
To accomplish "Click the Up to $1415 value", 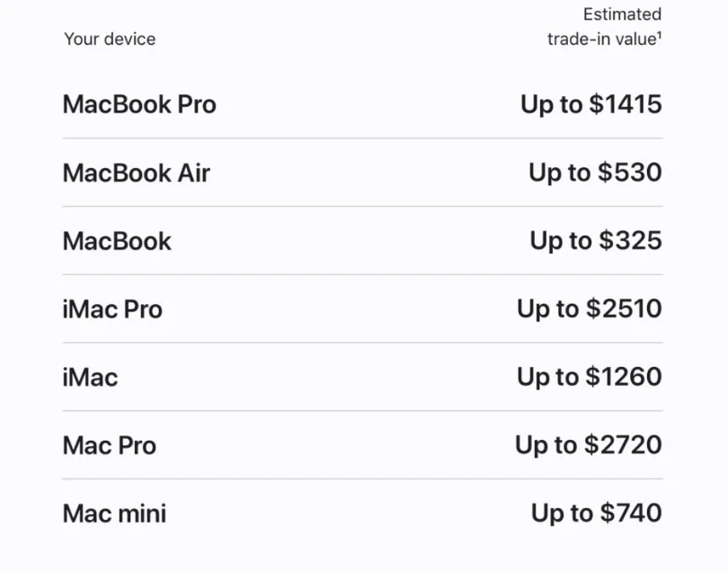I will [591, 104].
